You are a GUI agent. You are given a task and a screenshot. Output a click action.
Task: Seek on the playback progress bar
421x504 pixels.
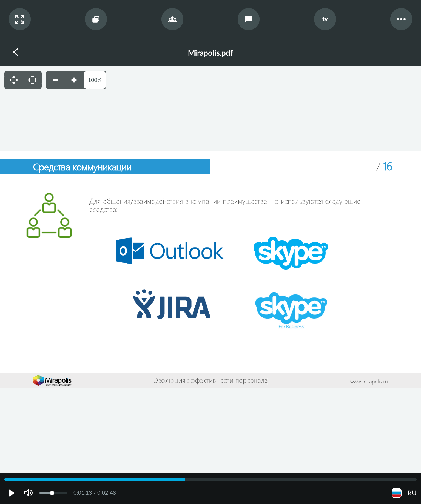click(x=210, y=479)
